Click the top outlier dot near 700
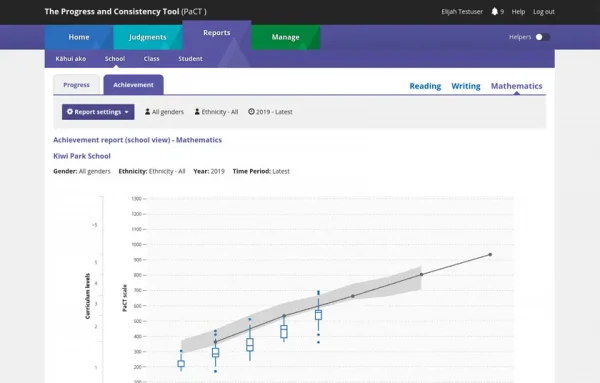This screenshot has width=600, height=383. (x=318, y=292)
